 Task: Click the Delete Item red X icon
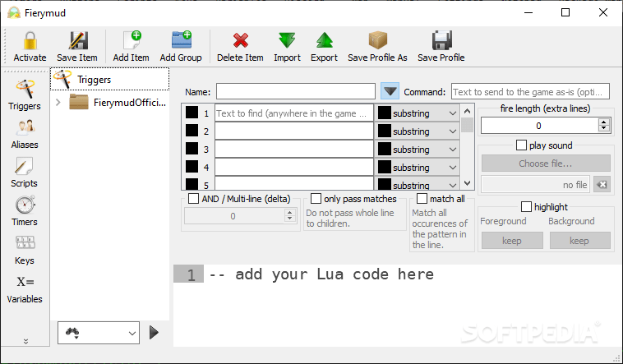tap(240, 40)
